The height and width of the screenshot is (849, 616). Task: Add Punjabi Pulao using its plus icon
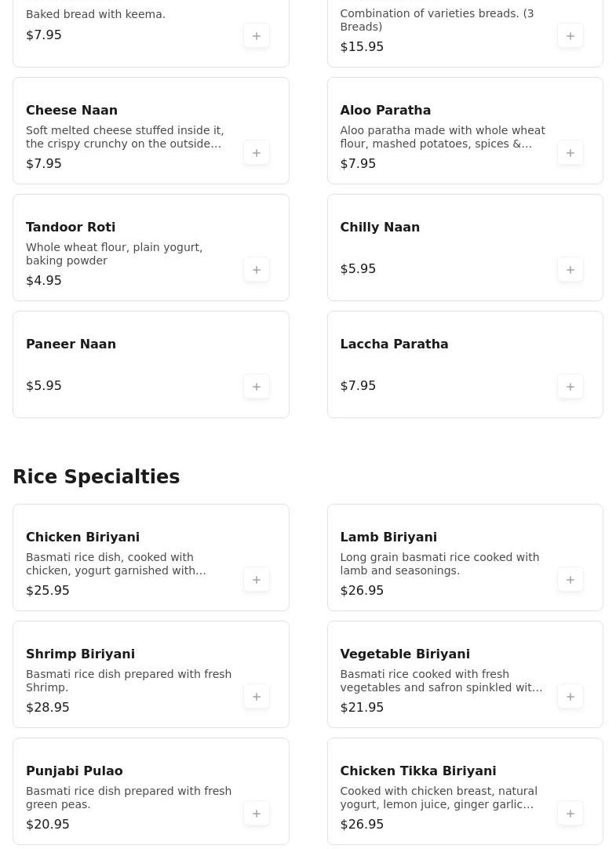pyautogui.click(x=257, y=813)
